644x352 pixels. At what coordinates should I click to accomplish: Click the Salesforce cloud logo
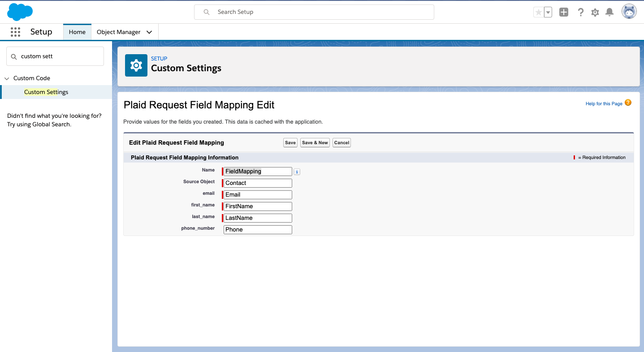[x=20, y=12]
